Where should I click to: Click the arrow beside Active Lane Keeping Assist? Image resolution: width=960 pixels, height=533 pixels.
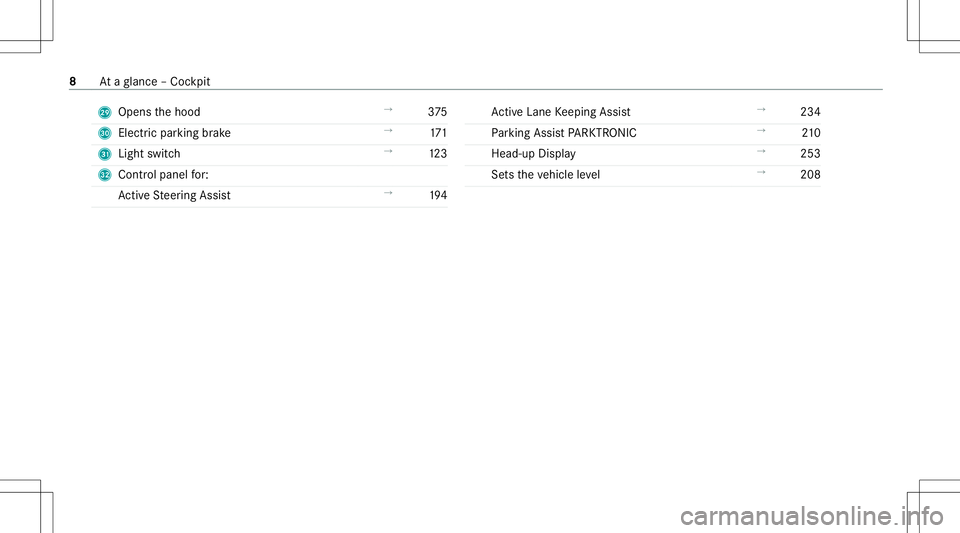pos(761,110)
